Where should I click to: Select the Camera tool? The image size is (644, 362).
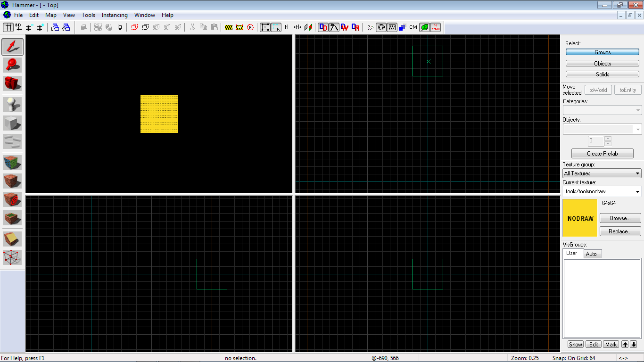(x=12, y=83)
